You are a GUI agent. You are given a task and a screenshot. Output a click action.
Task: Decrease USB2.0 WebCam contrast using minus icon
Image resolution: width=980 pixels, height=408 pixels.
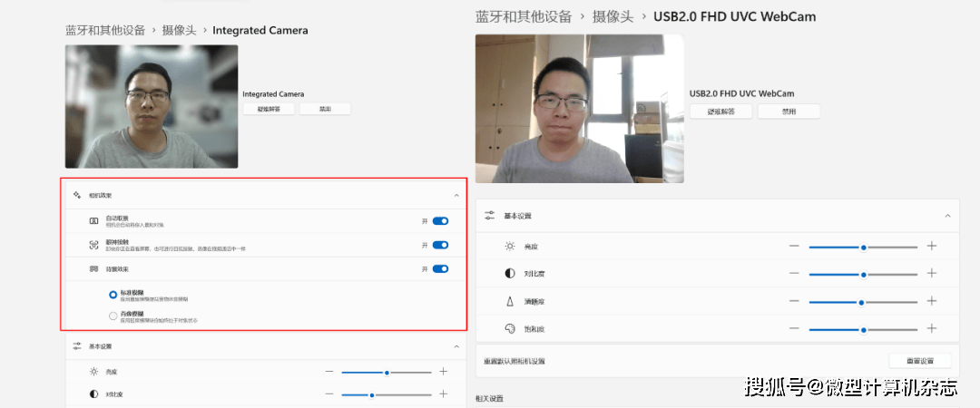pos(794,274)
